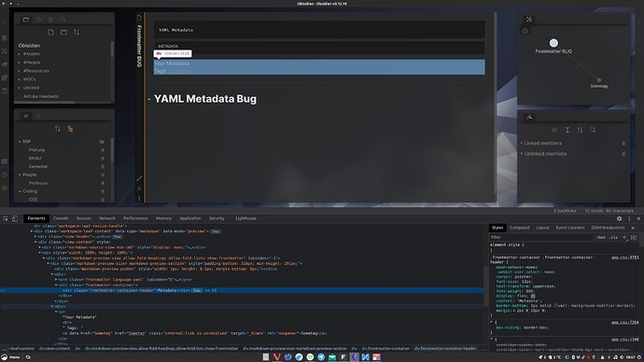This screenshot has height=362, width=644.
Task: Open DevTools settings gear
Action: 620,218
